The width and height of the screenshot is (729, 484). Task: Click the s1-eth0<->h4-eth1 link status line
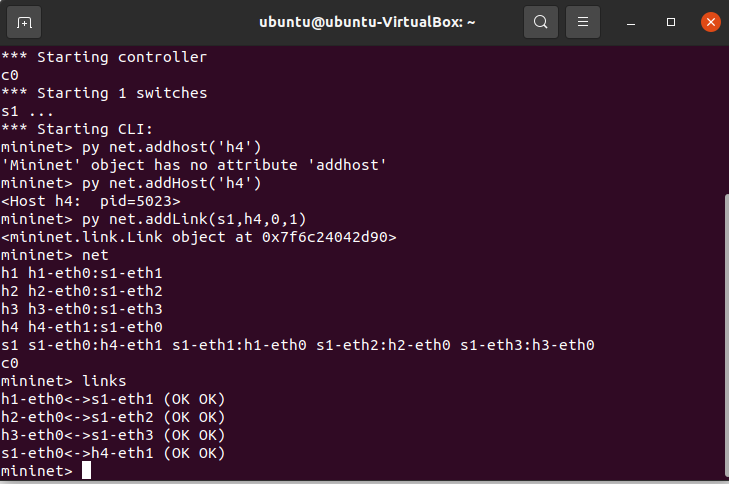pos(113,453)
